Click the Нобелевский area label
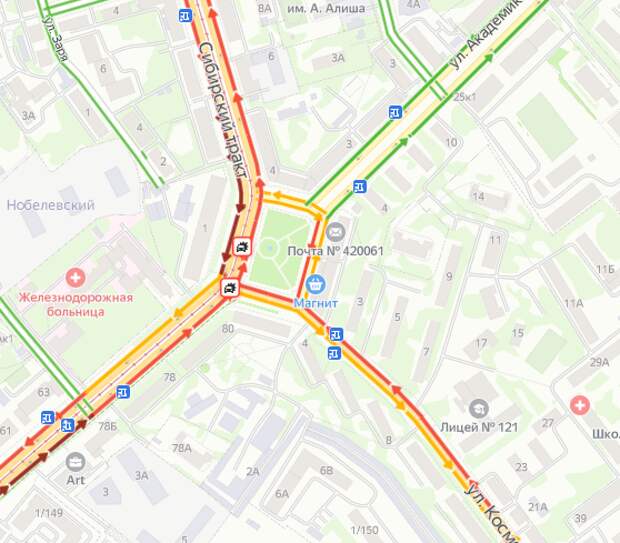Viewport: 620px width, 543px height. tap(51, 205)
